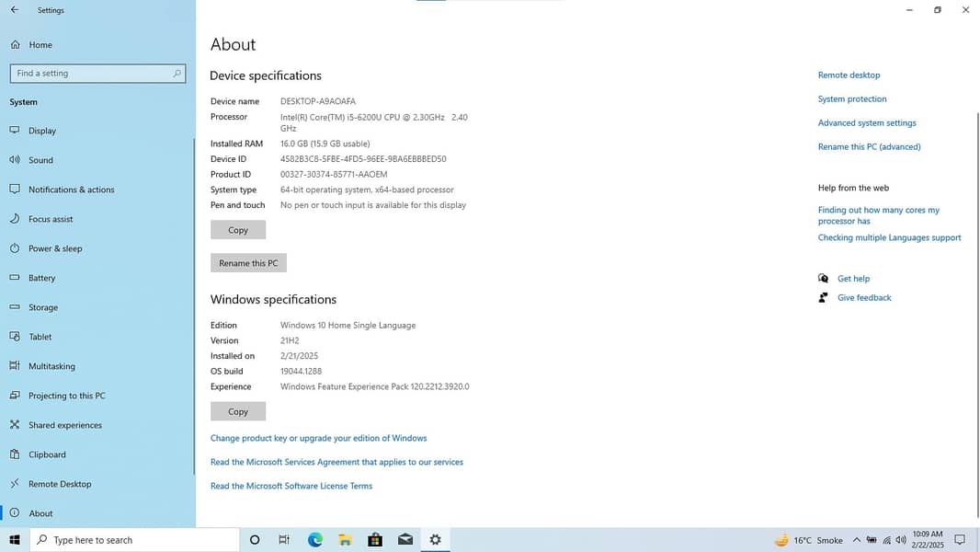The height and width of the screenshot is (552, 980).
Task: Click Advanced system settings link
Action: pyautogui.click(x=867, y=123)
